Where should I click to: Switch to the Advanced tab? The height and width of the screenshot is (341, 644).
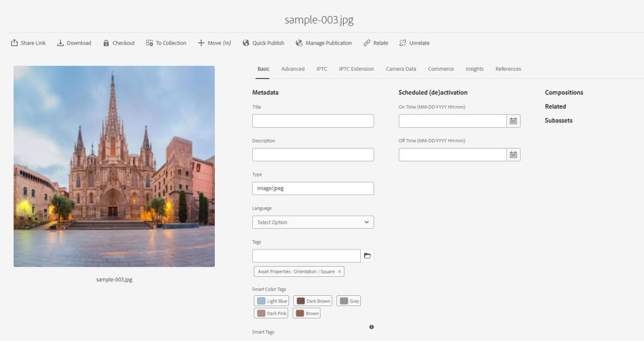tap(293, 69)
